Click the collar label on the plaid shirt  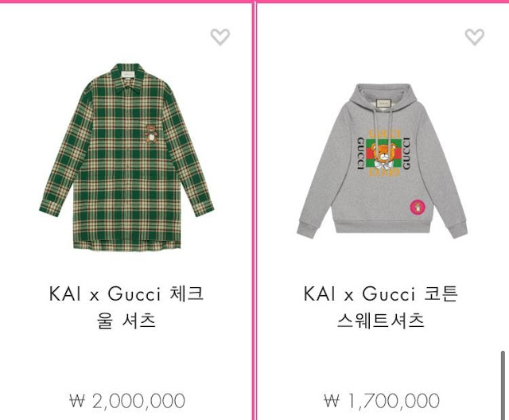pyautogui.click(x=127, y=75)
